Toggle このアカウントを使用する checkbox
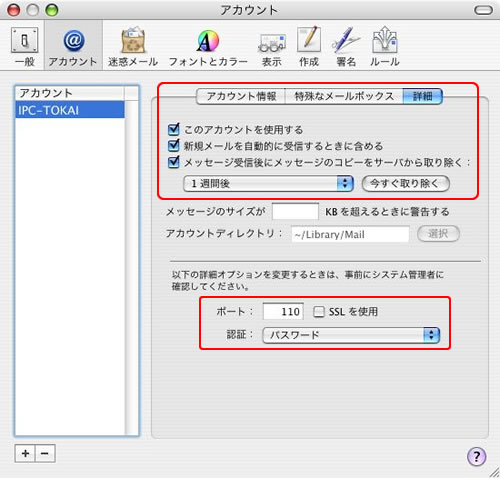Image resolution: width=500 pixels, height=478 pixels. (174, 129)
